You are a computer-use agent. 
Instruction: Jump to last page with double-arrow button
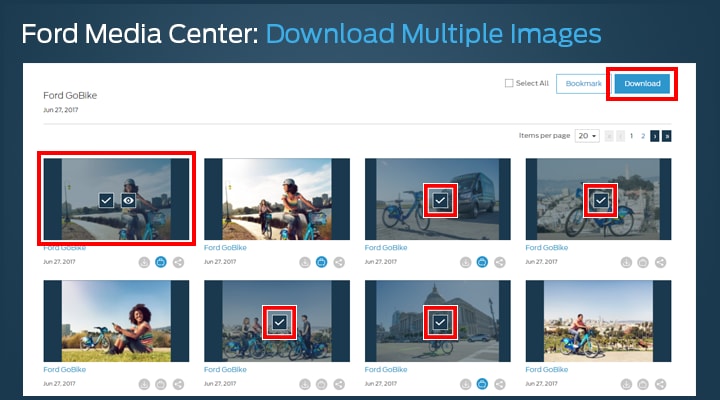click(667, 136)
